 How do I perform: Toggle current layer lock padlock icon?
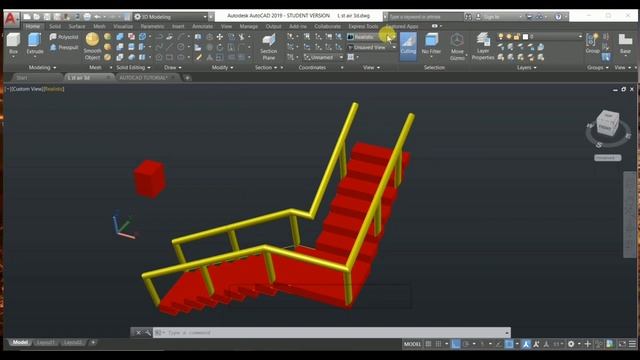517,36
